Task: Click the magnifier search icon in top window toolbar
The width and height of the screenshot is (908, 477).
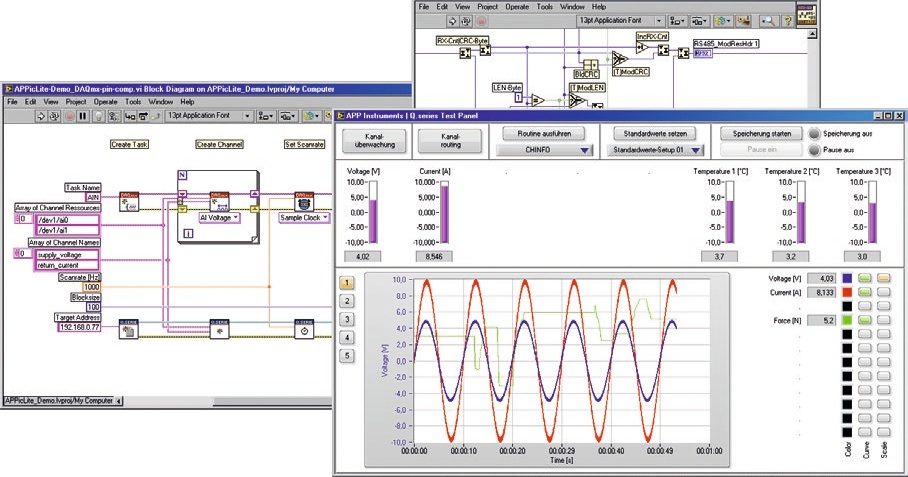Action: pos(768,21)
